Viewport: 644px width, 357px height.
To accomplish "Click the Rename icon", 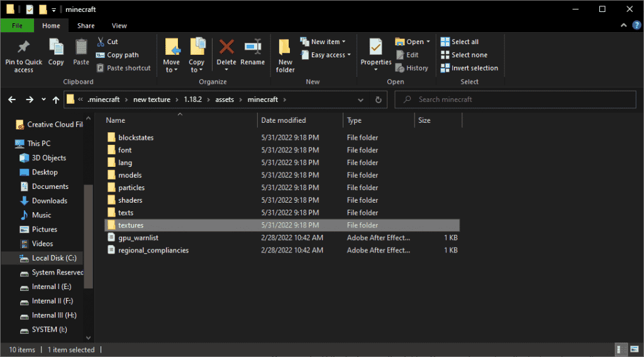I will pyautogui.click(x=253, y=47).
